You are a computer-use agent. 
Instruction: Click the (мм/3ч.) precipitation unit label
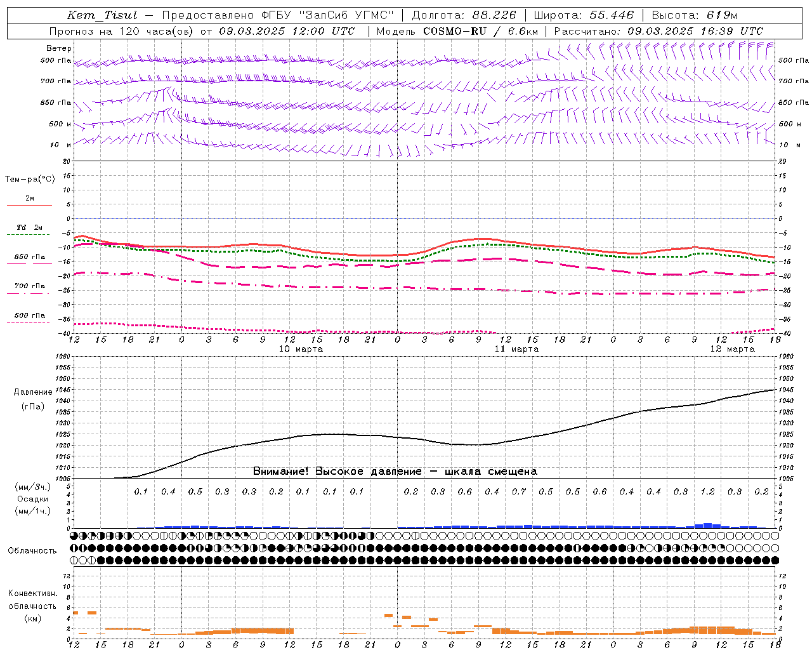coord(32,487)
